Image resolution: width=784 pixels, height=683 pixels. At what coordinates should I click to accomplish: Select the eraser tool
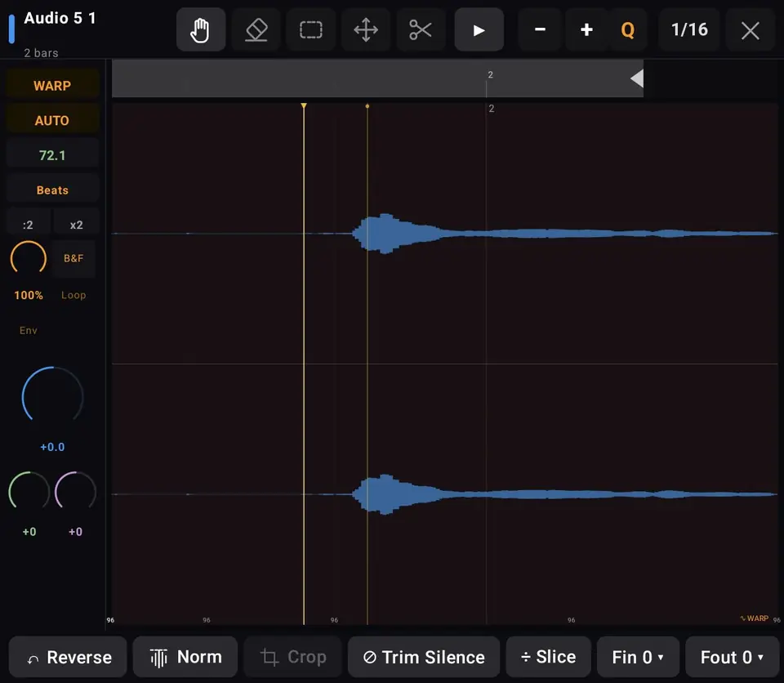[256, 29]
